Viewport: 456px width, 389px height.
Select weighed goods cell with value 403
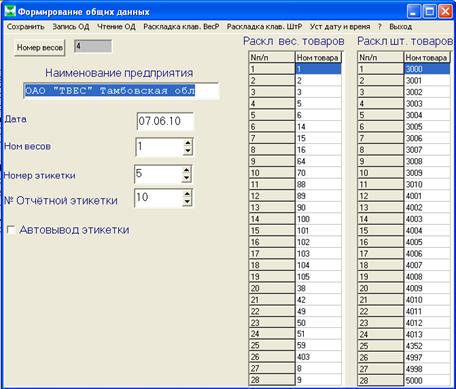pos(318,357)
